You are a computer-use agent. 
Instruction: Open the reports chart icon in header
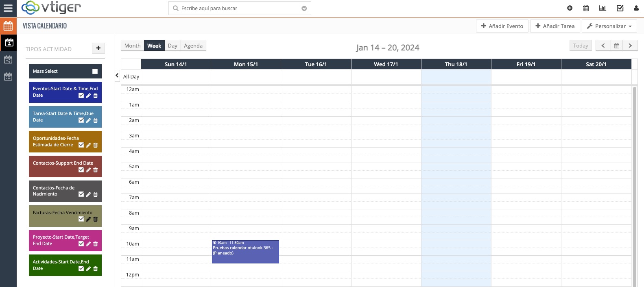603,8
